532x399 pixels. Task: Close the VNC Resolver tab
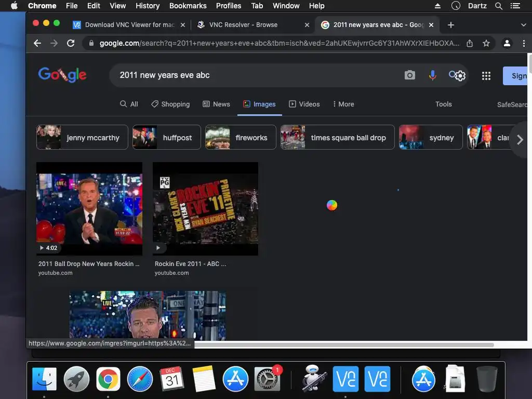pos(307,25)
